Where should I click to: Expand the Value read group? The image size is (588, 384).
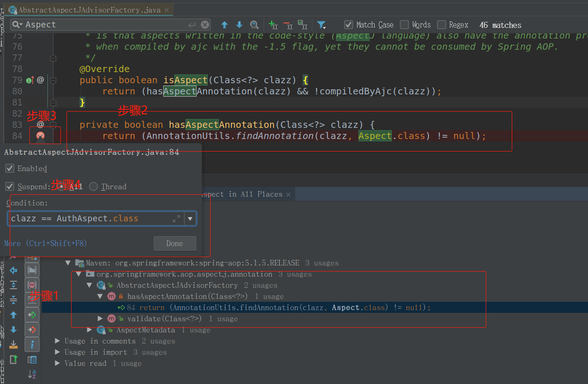pyautogui.click(x=58, y=364)
